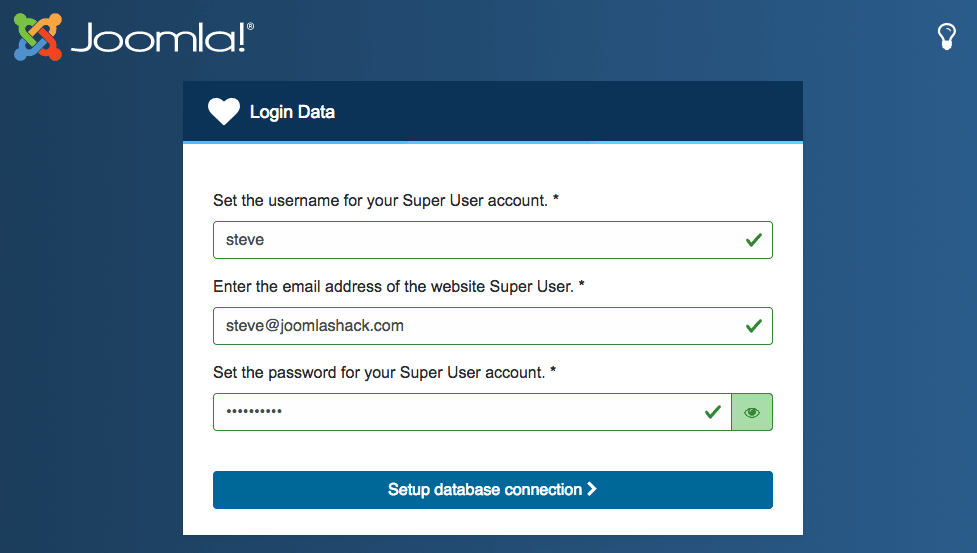Click the Super User password field
Screen dimensions: 977x553
tap(472, 412)
